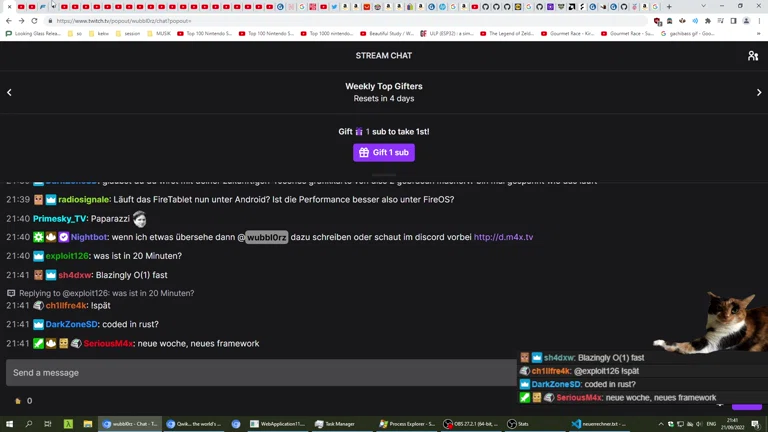Switch to Process Explorer taskbar item

[408, 424]
